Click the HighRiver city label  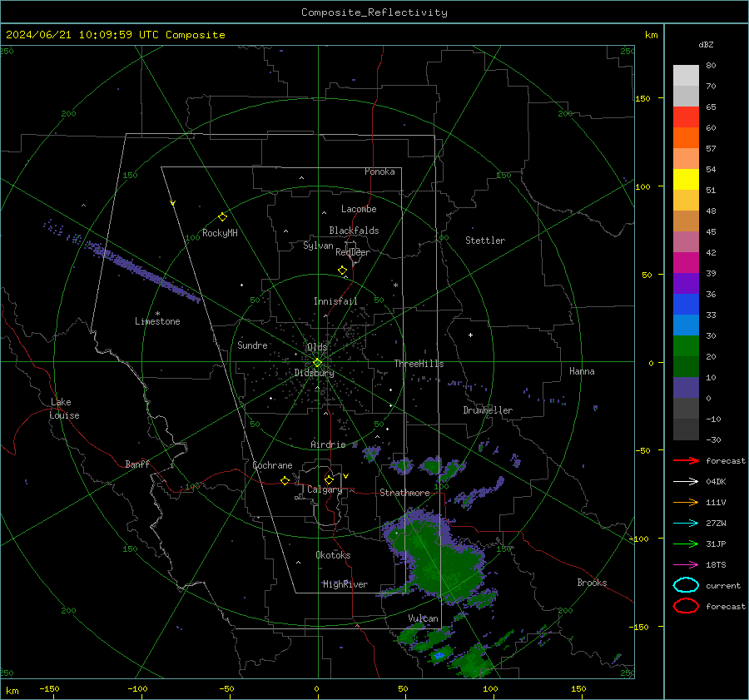pyautogui.click(x=345, y=584)
